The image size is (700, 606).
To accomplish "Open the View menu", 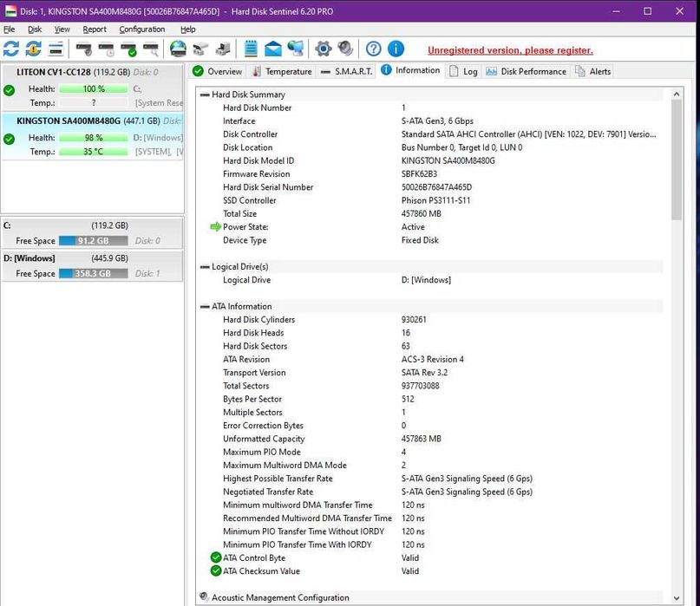I will tap(62, 29).
